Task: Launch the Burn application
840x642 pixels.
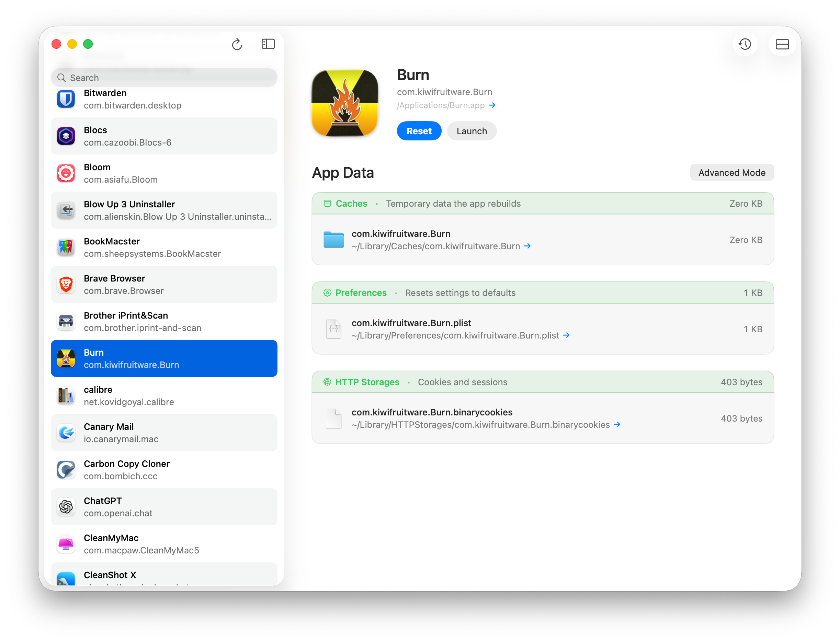Action: [471, 131]
